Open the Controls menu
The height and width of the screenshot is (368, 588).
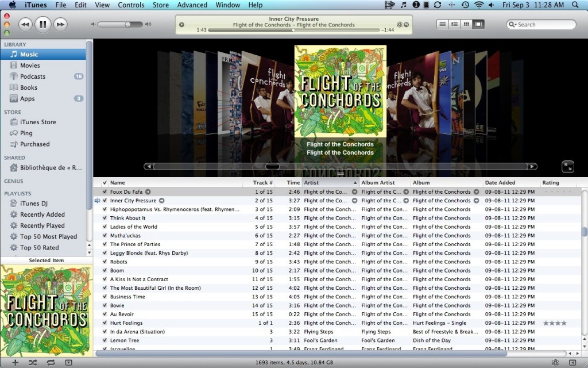coord(131,5)
